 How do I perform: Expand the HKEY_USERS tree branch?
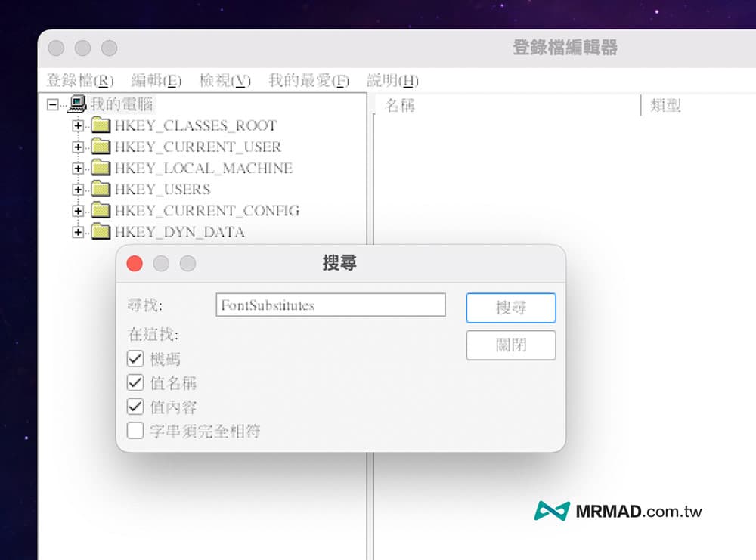79,190
